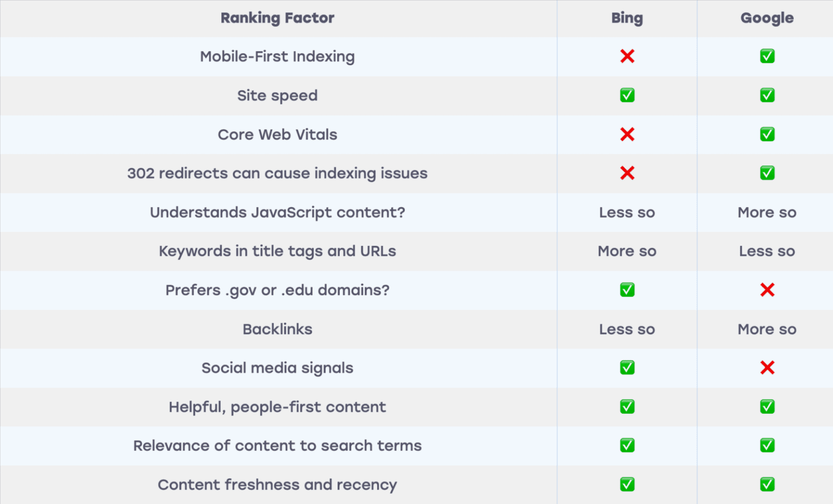Select the "Understands JavaScript content?" row label

[x=277, y=212]
